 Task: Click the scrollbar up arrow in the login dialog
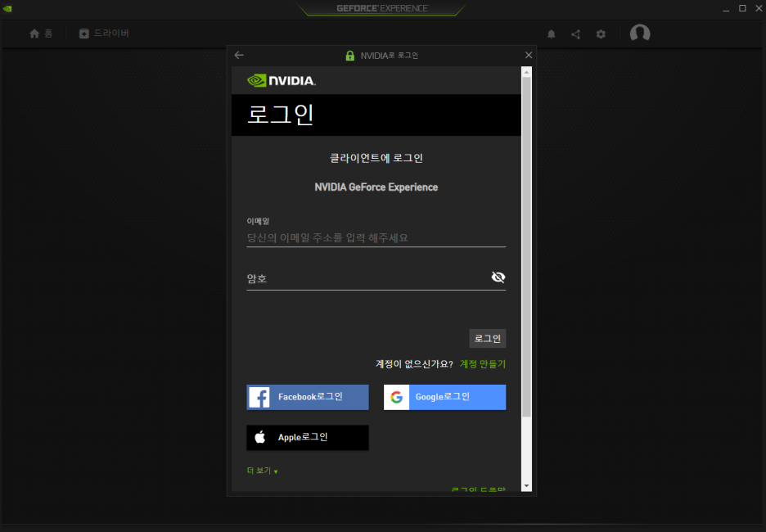tap(527, 72)
